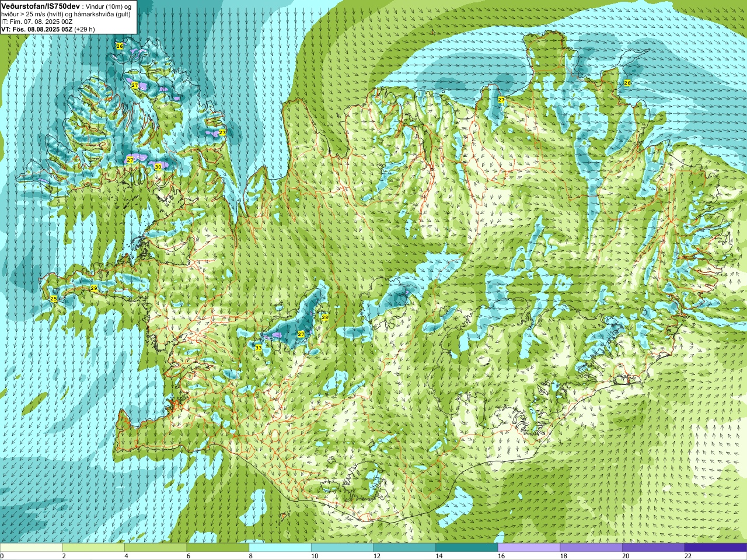The image size is (747, 560).
Task: Select the IT: Fim. 07. 08. 2025 00Z line
Action: (x=37, y=22)
